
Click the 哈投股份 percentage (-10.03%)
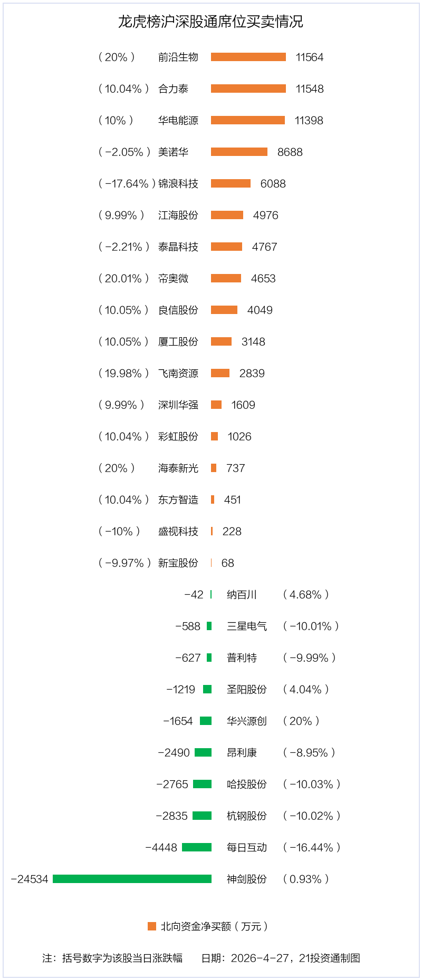tap(312, 784)
